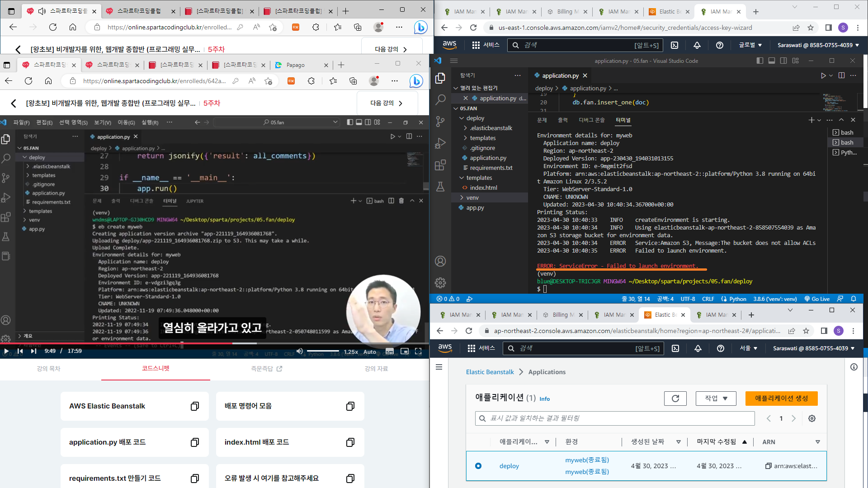Image resolution: width=868 pixels, height=488 pixels.
Task: Open the 강의 목차 tab
Action: point(48,369)
